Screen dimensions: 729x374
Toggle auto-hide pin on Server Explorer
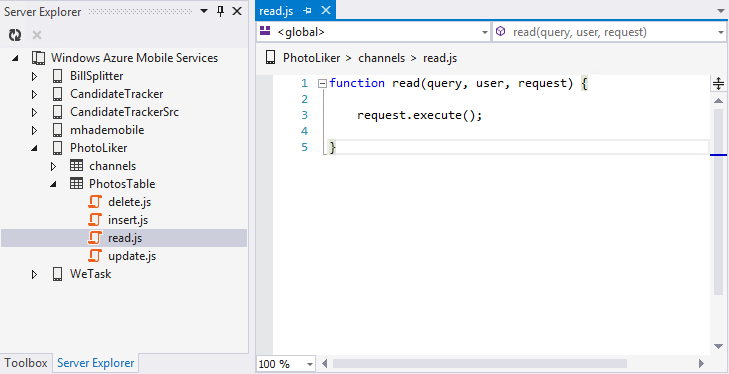click(x=220, y=12)
